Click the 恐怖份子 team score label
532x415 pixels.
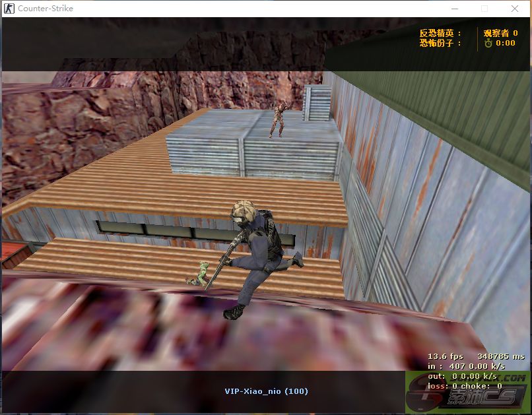pyautogui.click(x=440, y=43)
